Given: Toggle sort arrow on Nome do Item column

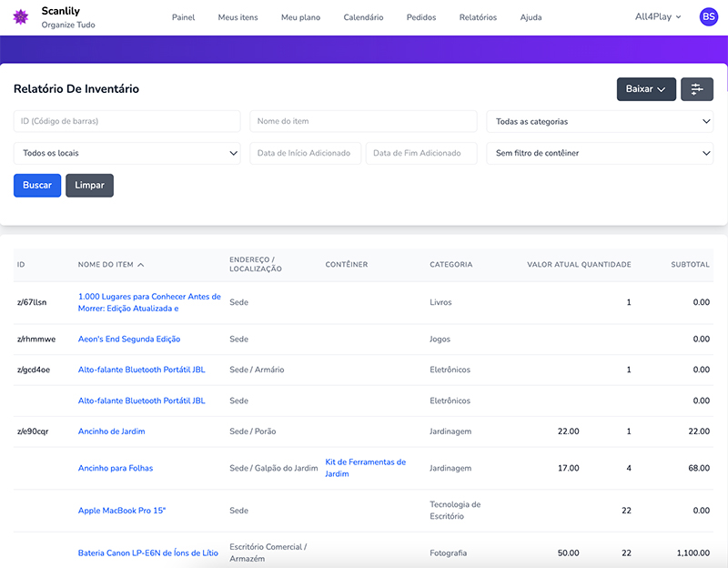Looking at the screenshot, I should pos(141,265).
